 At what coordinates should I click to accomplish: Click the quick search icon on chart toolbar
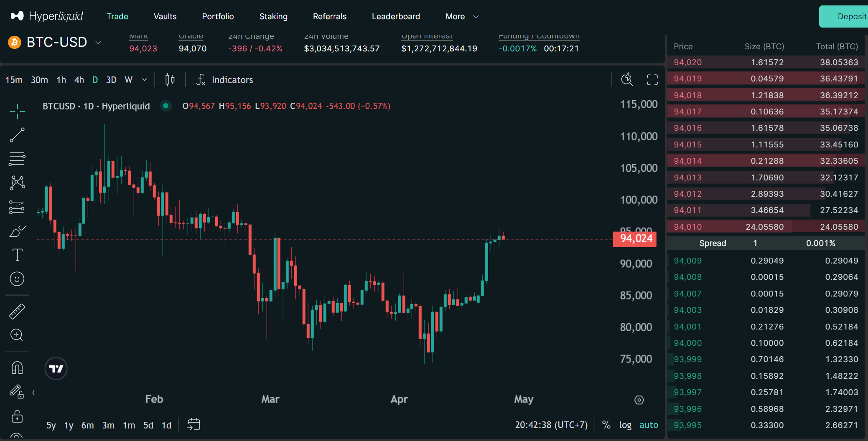coord(627,80)
